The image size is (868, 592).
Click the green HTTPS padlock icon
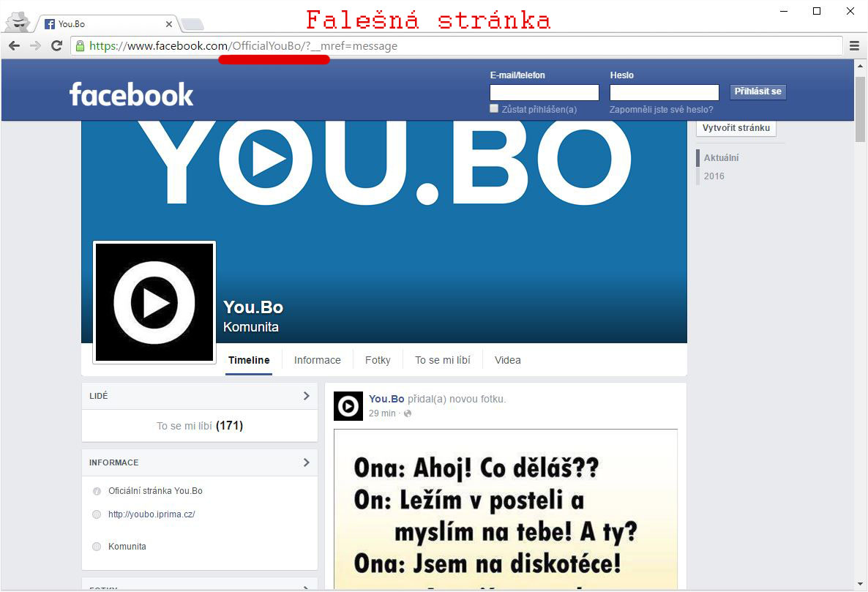pyautogui.click(x=81, y=46)
